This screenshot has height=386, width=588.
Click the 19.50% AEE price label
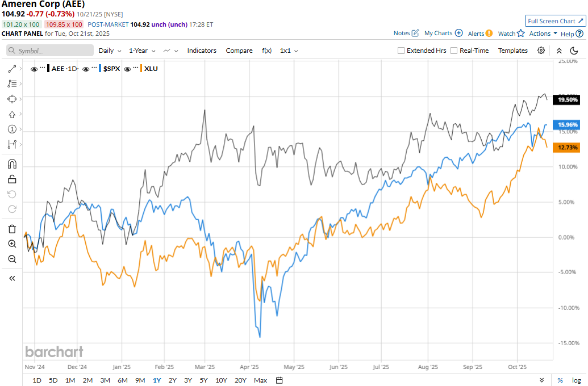pos(567,100)
